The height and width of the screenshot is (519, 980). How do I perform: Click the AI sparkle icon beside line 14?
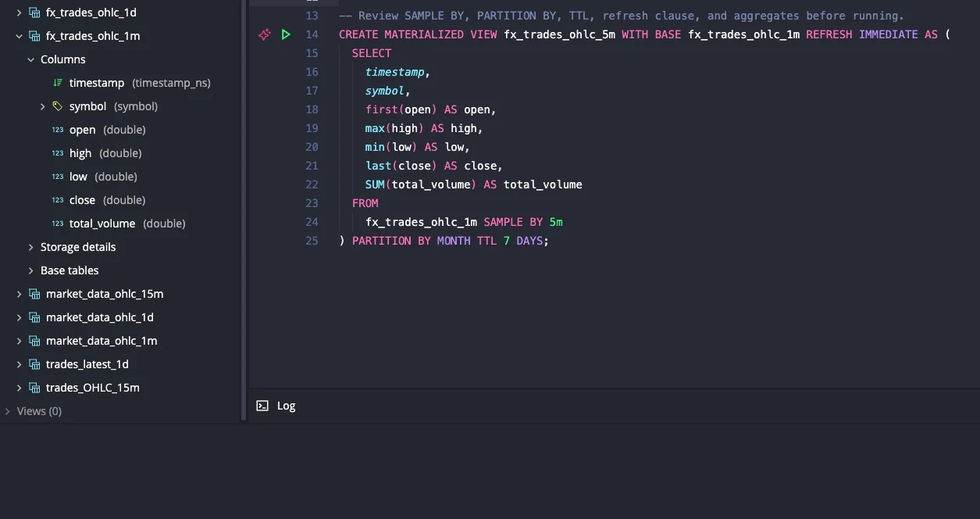pyautogui.click(x=265, y=34)
